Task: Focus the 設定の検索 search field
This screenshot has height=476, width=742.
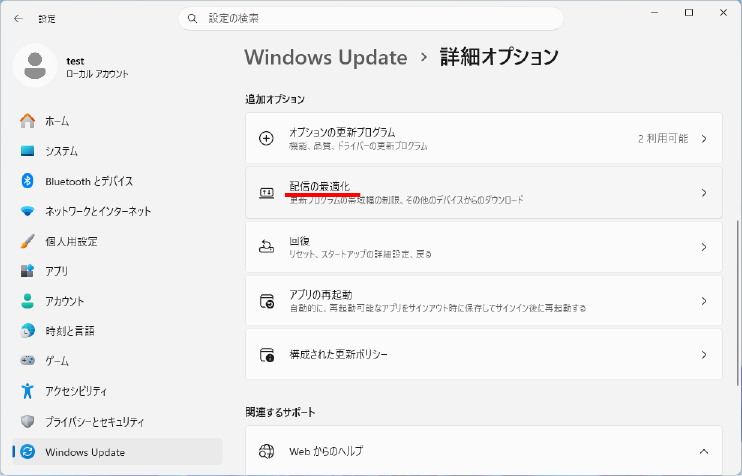Action: tap(371, 18)
